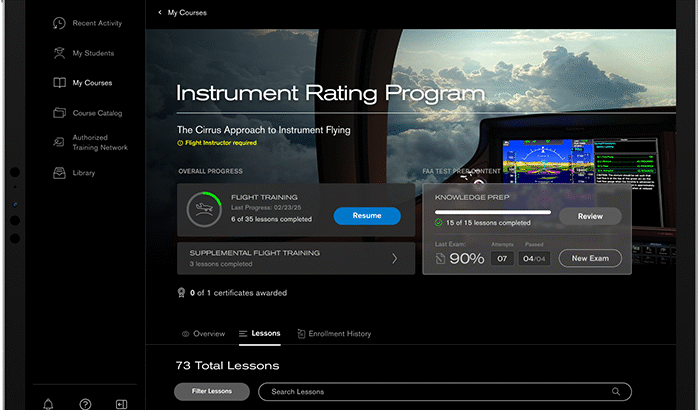Click the Filter Lessons button
Image resolution: width=700 pixels, height=410 pixels.
click(212, 391)
